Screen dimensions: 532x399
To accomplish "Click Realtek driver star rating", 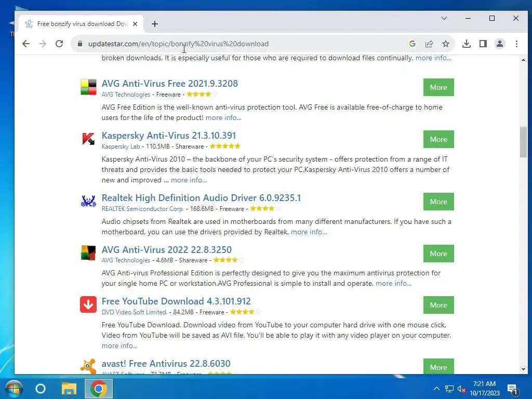I will pos(265,209).
